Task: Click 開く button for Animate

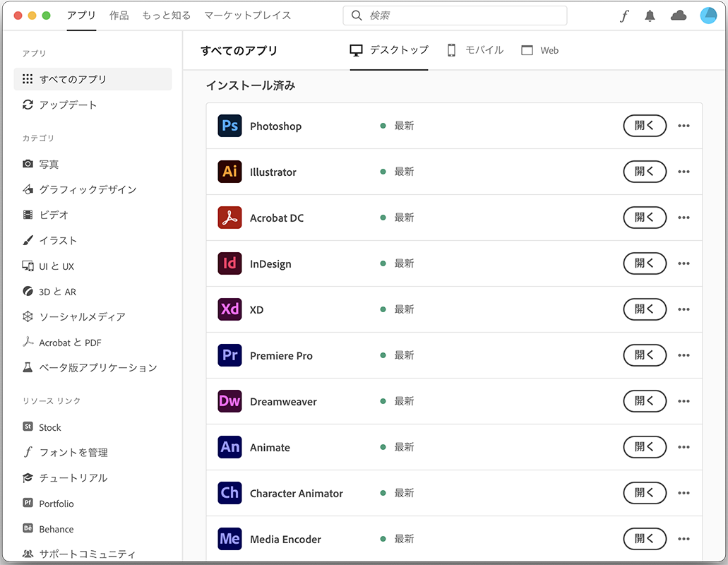Action: click(645, 447)
